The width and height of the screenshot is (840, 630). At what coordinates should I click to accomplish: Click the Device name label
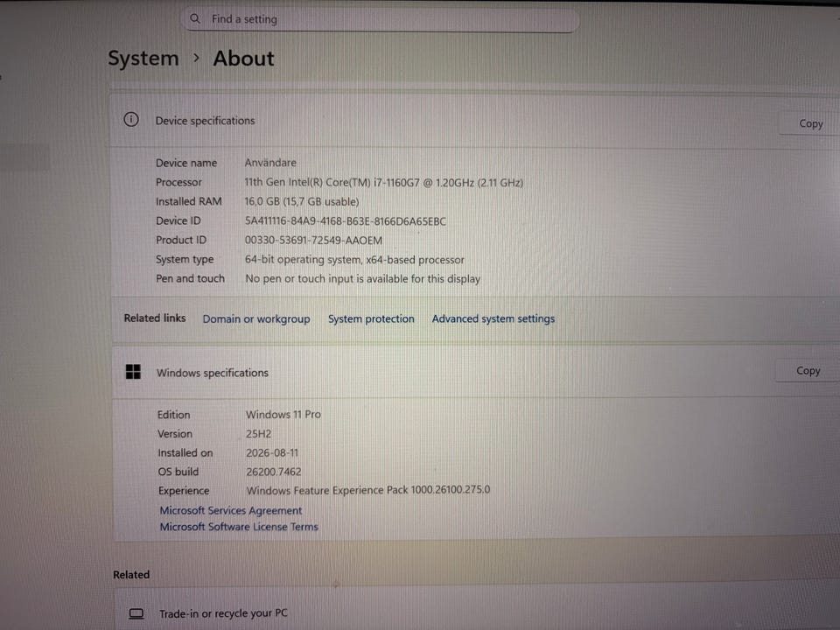point(186,163)
